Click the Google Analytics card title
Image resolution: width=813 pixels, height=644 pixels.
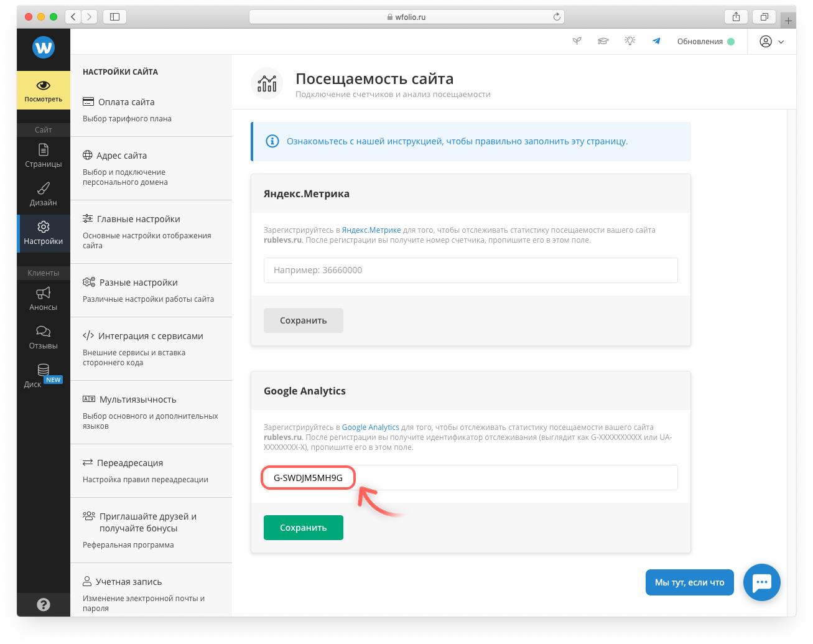click(x=305, y=391)
